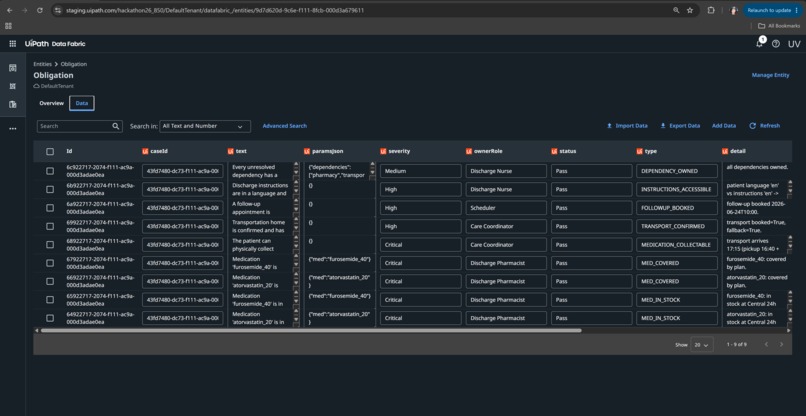
Task: Open the Show 20 rows-per-page dropdown
Action: 702,345
